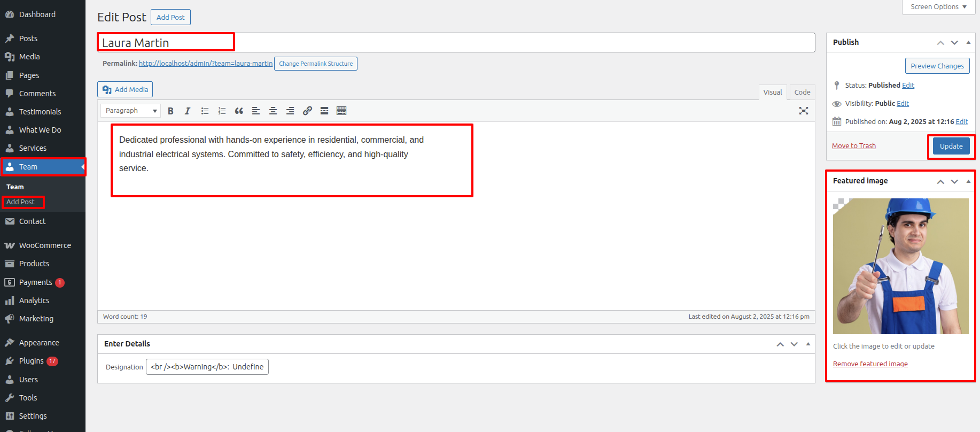
Task: Edit the post Visibility
Action: (903, 104)
